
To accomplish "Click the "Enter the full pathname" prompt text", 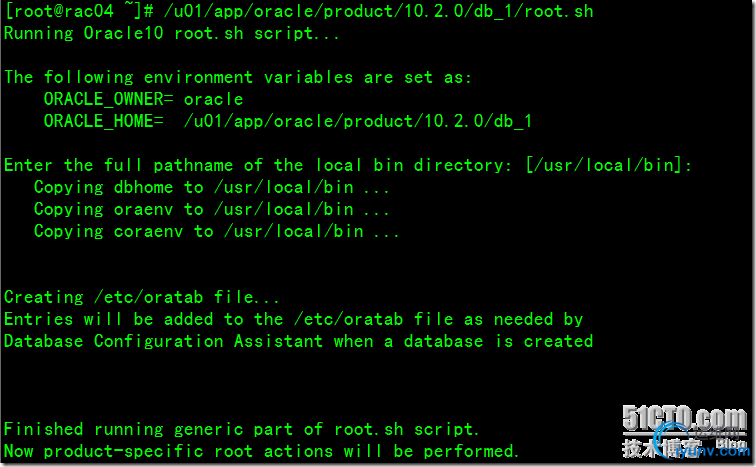I will [260, 165].
